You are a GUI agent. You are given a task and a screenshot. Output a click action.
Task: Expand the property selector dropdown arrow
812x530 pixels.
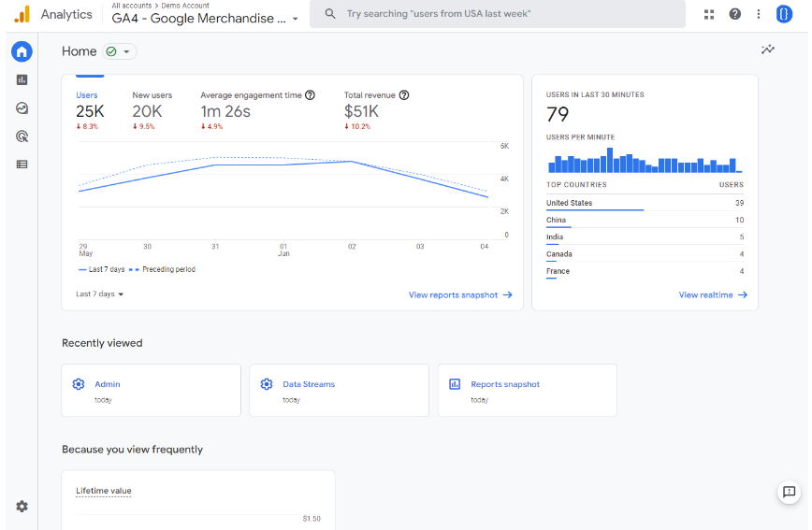(296, 19)
